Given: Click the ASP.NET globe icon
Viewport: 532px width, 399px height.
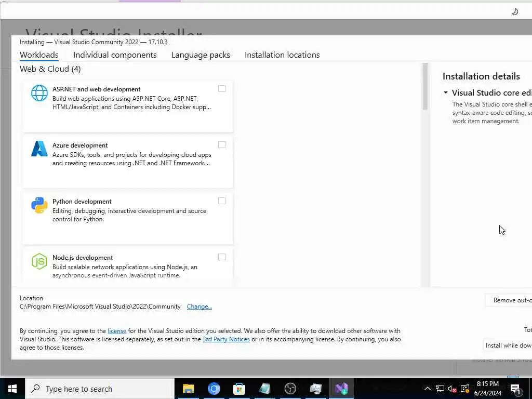Looking at the screenshot, I should 39,93.
